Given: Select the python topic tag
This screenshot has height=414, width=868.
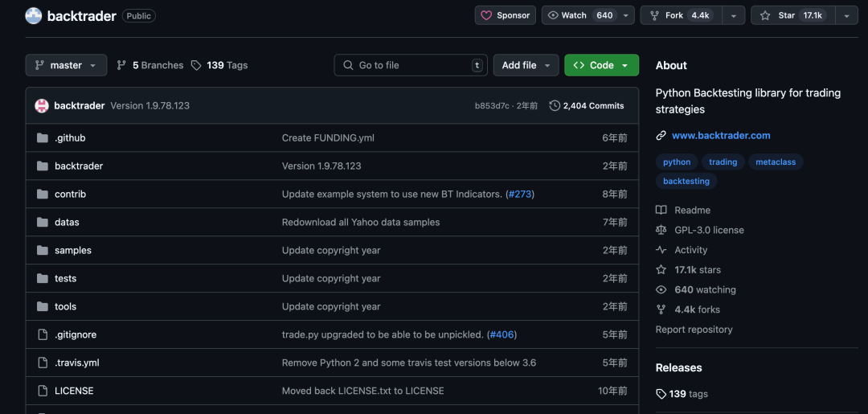Looking at the screenshot, I should [x=676, y=162].
